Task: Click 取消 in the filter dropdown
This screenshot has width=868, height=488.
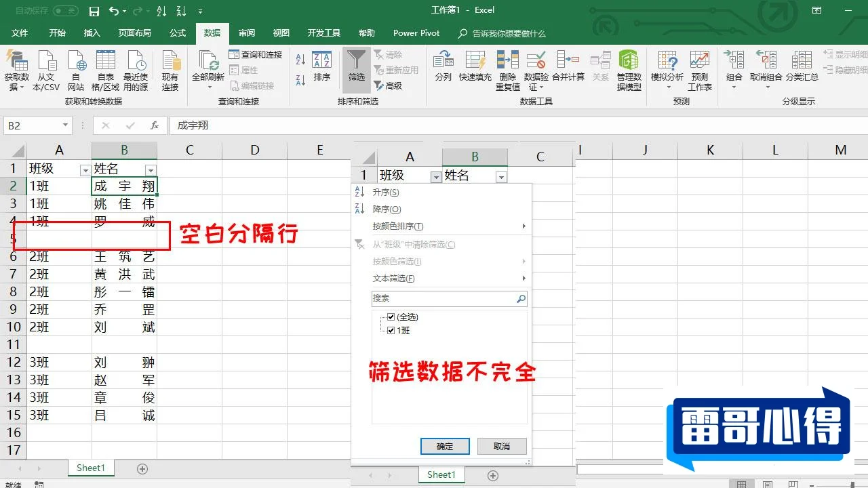Action: point(502,446)
